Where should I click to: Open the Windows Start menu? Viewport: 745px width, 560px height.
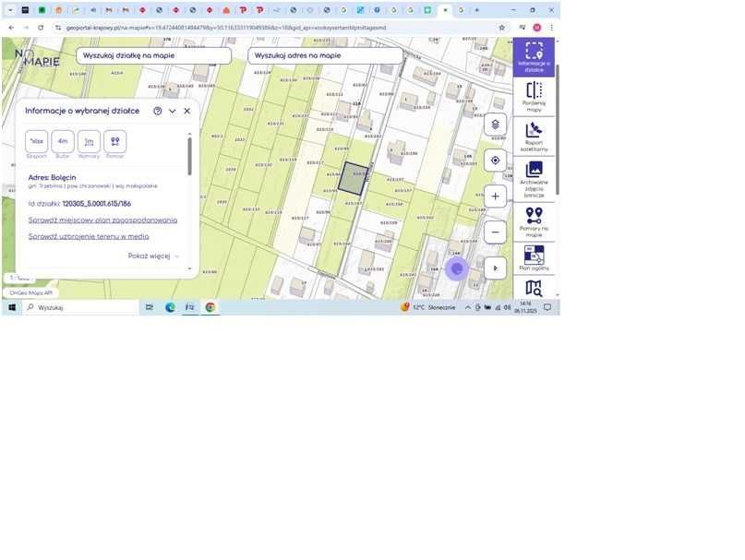point(12,307)
